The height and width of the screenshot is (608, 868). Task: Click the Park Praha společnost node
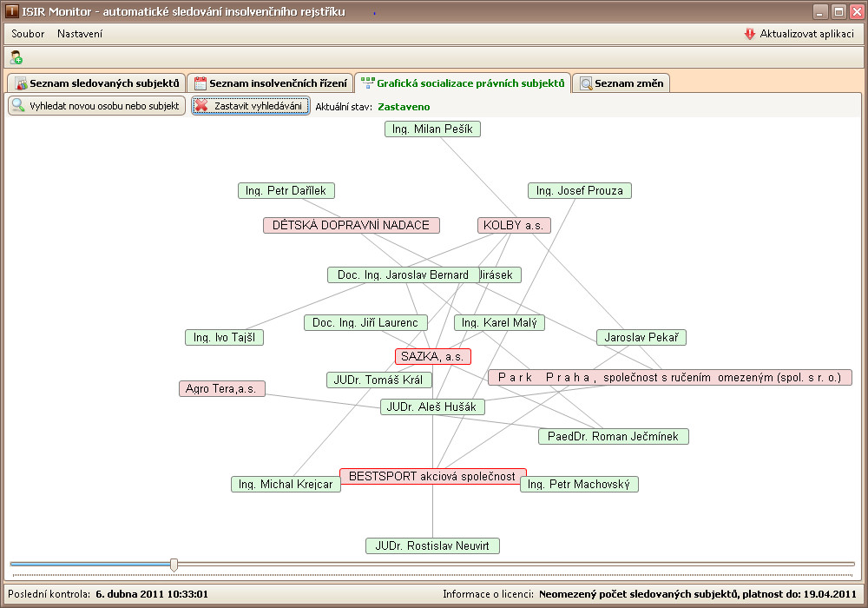click(x=670, y=378)
